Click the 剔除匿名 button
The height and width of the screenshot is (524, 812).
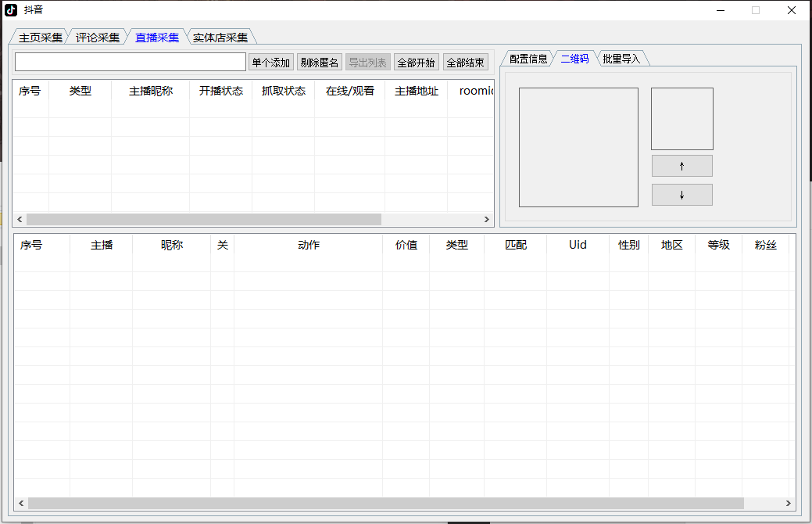[320, 63]
